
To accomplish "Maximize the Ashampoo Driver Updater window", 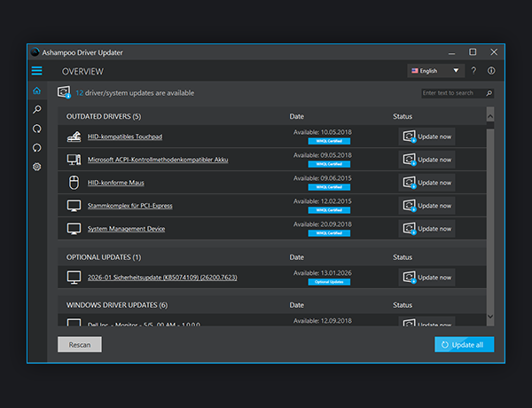I will pos(473,52).
